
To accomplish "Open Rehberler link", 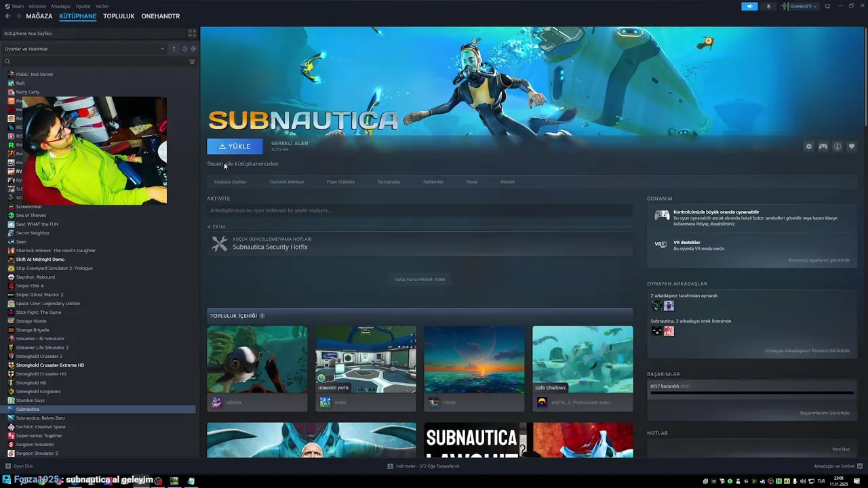I will (x=433, y=182).
